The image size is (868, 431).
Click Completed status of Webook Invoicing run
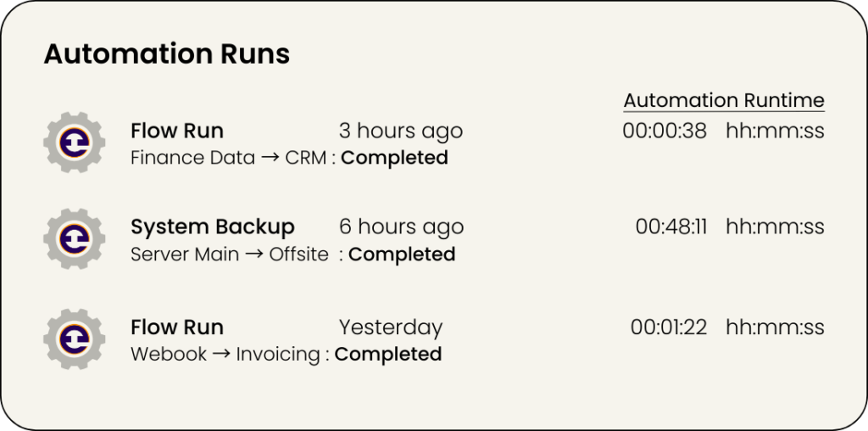point(388,354)
